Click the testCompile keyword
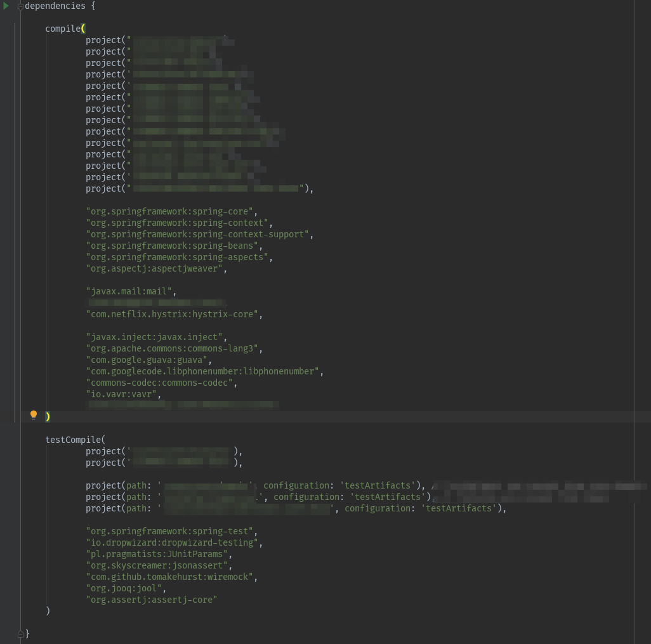Image resolution: width=651 pixels, height=644 pixels. 73,440
